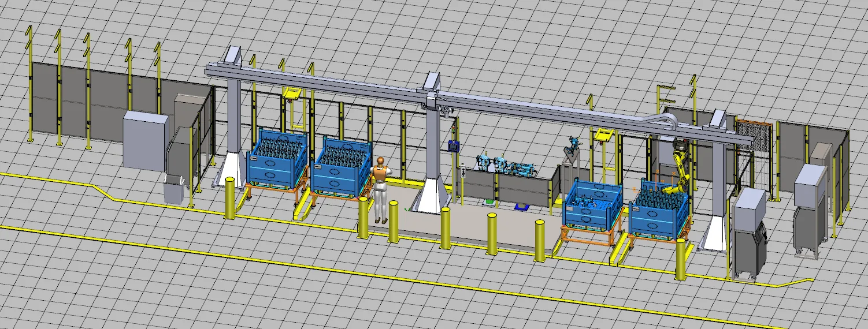This screenshot has height=329, width=868.
Task: Select the control cabinet with dark console
Action: [x=749, y=234]
